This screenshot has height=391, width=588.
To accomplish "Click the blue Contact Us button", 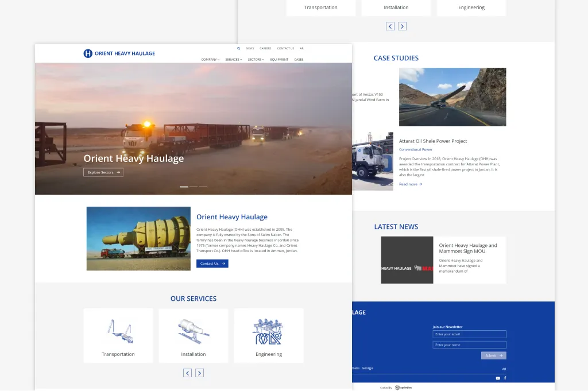I will (x=212, y=264).
